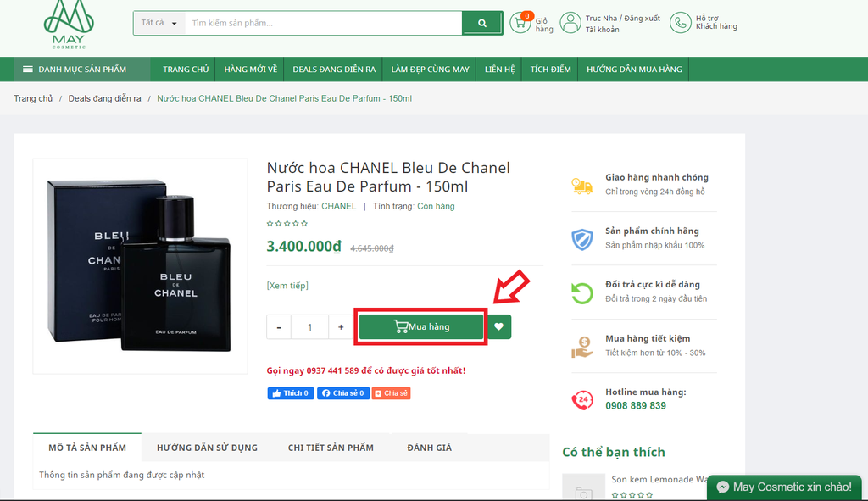The image size is (868, 501).
Task: Click the CHANEL brand link
Action: (x=339, y=206)
